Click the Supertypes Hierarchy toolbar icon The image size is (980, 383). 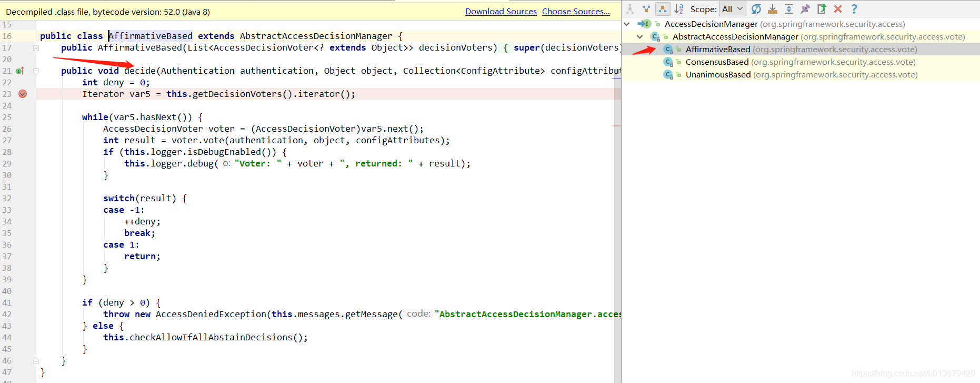[646, 9]
